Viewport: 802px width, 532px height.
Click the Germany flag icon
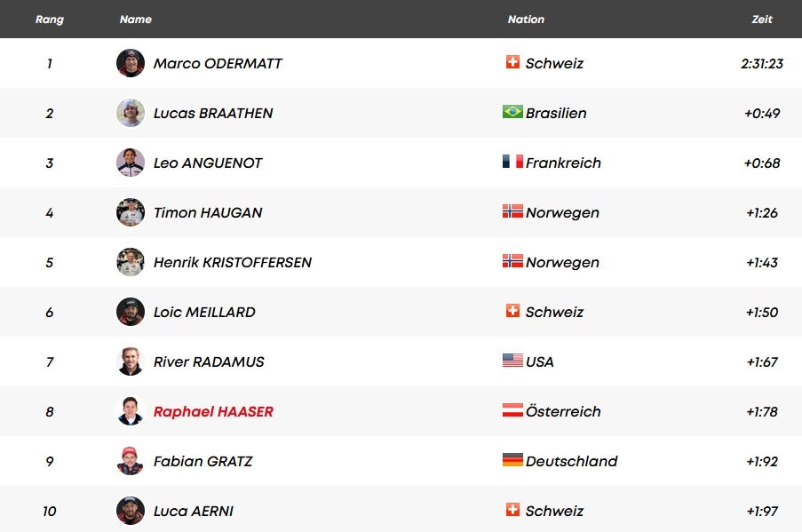pos(512,460)
